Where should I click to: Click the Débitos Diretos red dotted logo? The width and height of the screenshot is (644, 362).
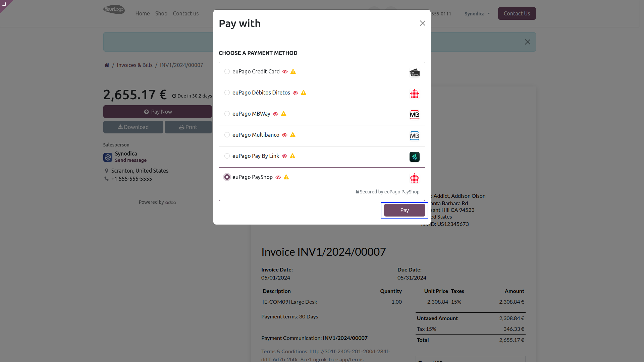415,94
